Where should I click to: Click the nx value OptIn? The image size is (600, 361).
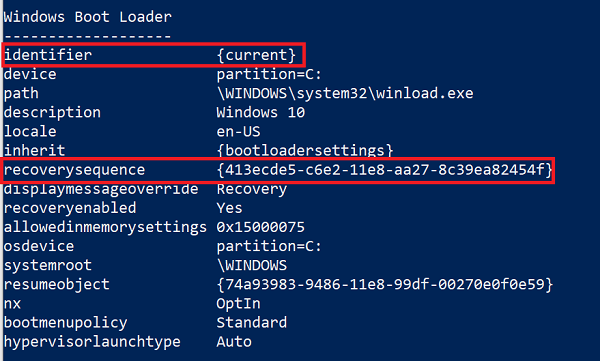[238, 304]
